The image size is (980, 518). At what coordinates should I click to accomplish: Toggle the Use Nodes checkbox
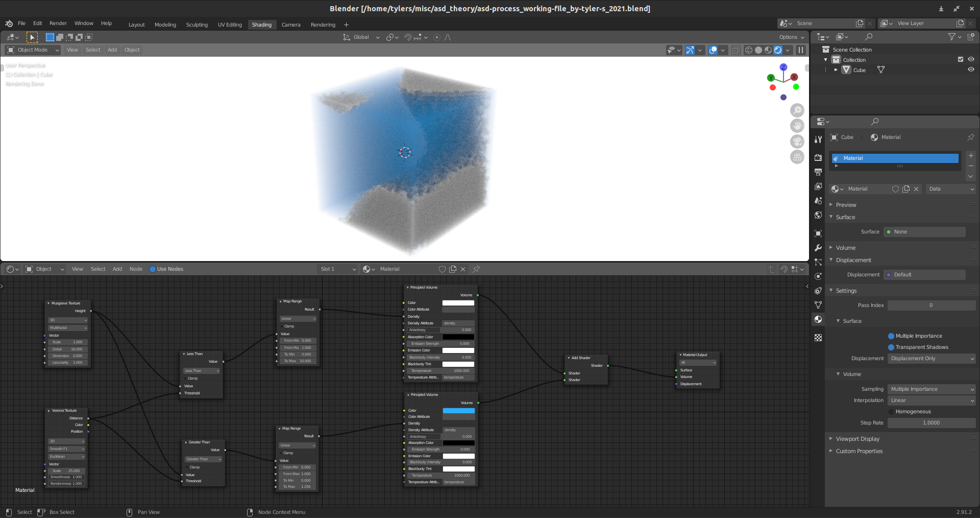(x=153, y=269)
